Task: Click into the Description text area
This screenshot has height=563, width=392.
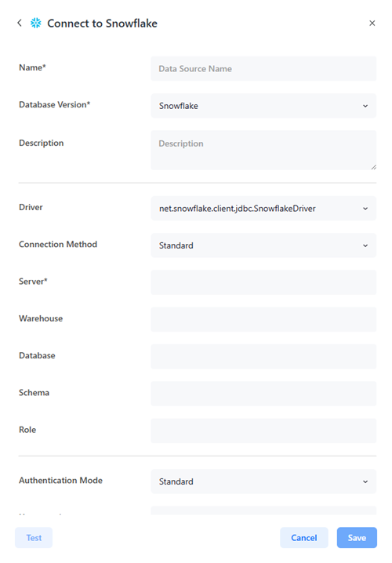Action: coord(263,150)
